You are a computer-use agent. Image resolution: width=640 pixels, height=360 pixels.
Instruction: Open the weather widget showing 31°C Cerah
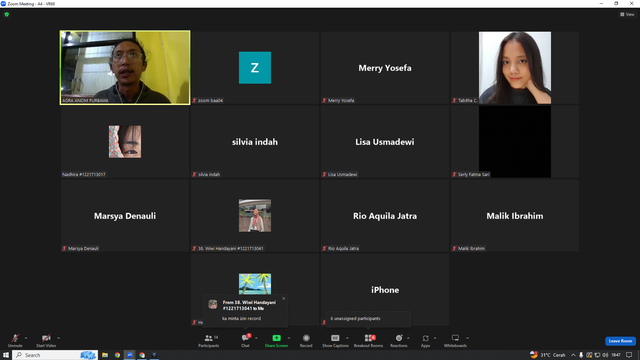[548, 355]
